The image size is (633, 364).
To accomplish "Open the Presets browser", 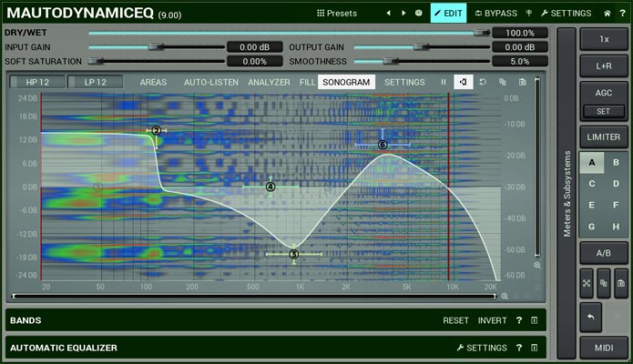I will pos(337,14).
